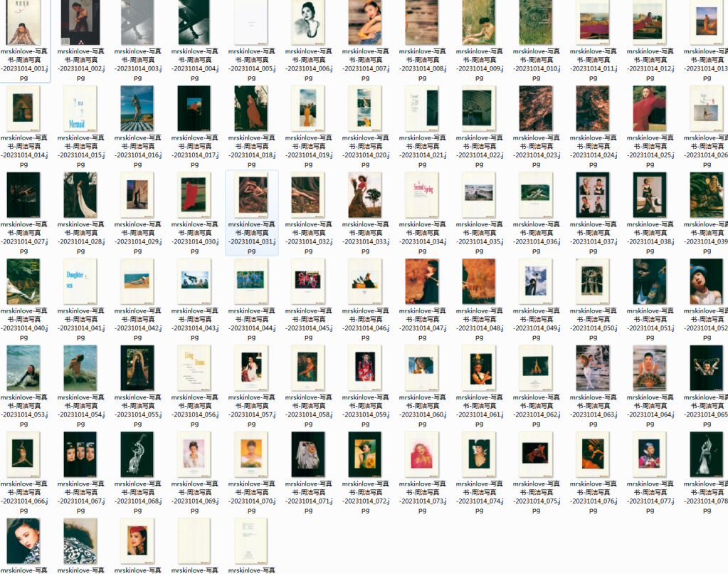Pick the thumbnail of file 20231014_025.jpg

point(650,108)
